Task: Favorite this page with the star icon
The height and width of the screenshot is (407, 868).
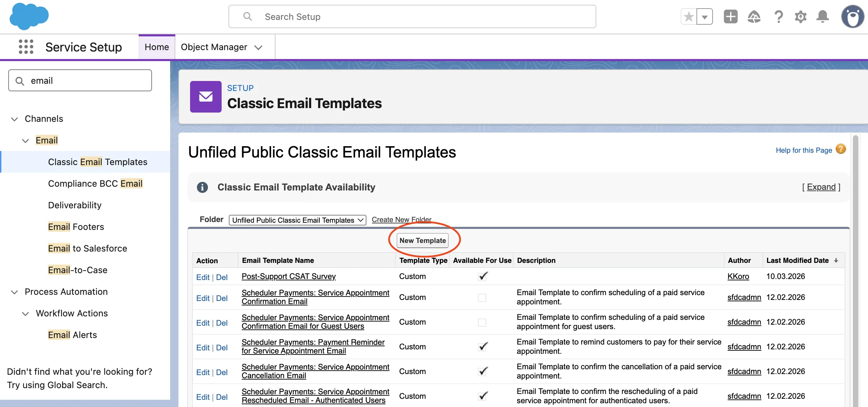Action: (689, 16)
